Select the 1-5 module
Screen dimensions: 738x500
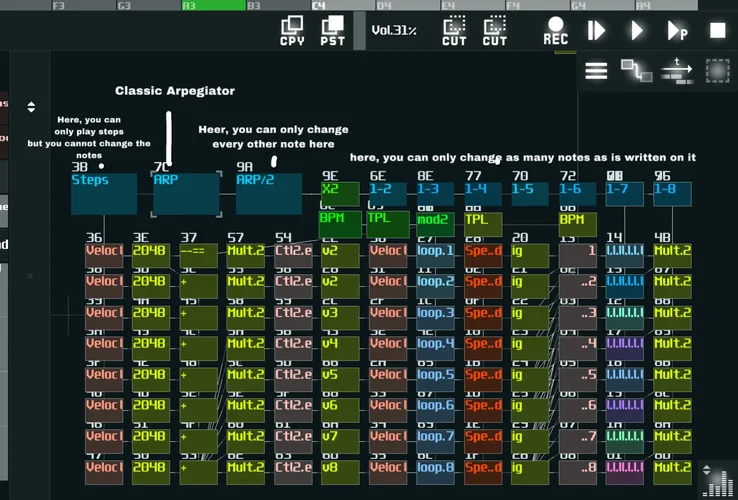[x=530, y=194]
